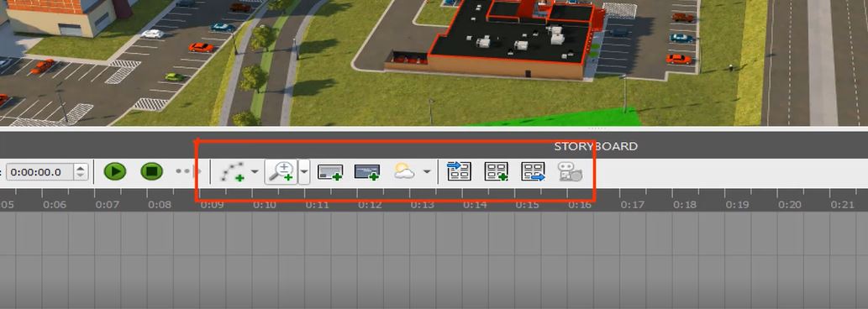The height and width of the screenshot is (309, 868).
Task: Click the export storyboard icon with right arrow
Action: (x=533, y=171)
